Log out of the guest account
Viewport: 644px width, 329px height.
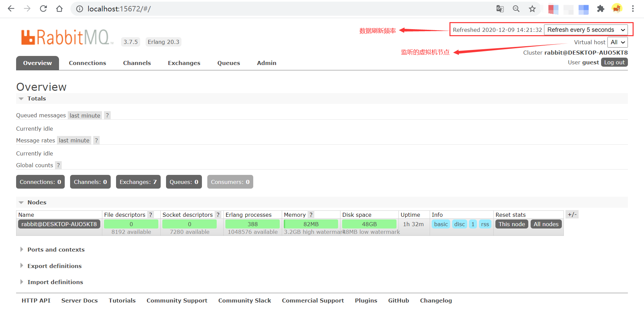tap(614, 62)
